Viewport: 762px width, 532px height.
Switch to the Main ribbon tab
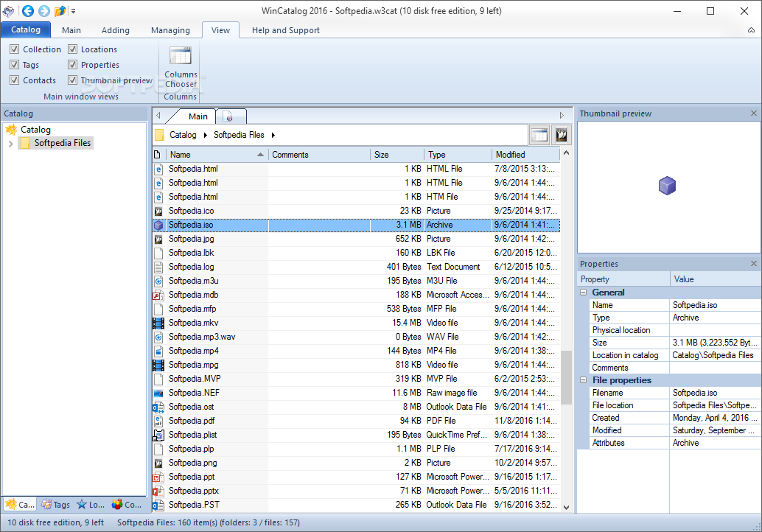point(71,30)
